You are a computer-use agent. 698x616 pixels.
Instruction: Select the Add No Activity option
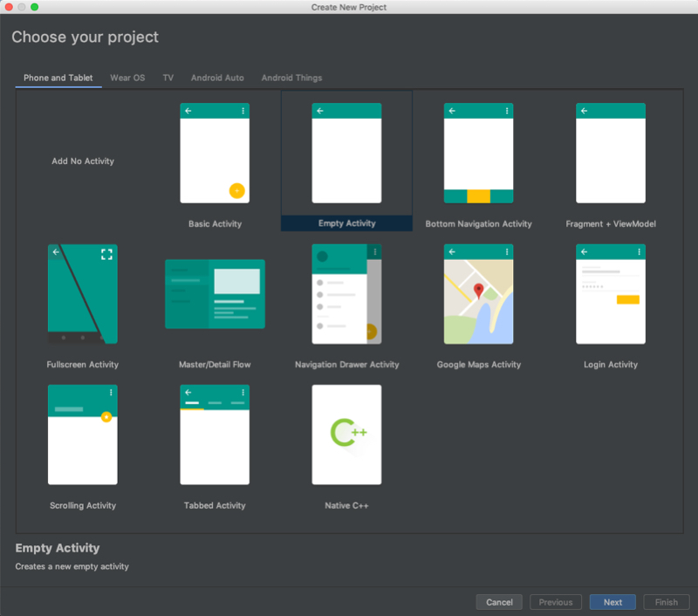[83, 161]
